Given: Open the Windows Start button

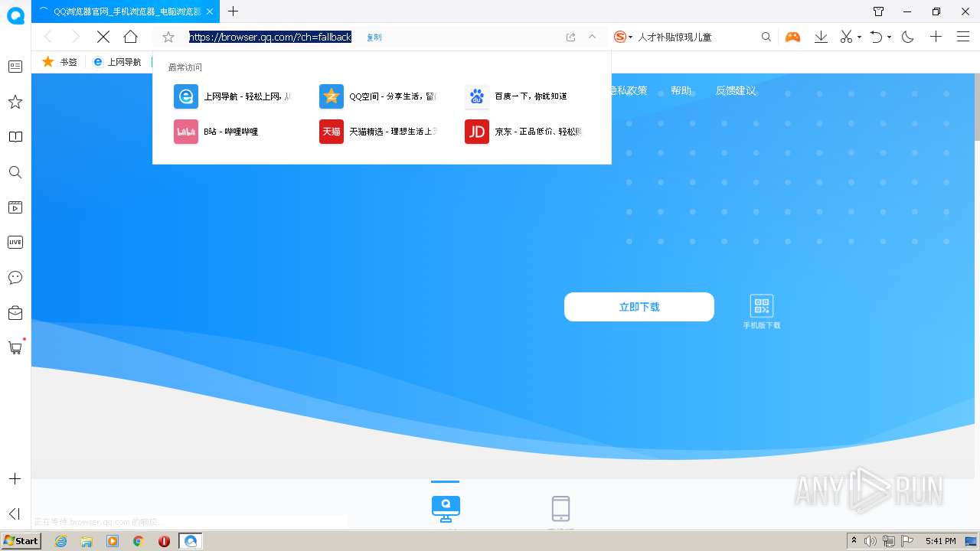Looking at the screenshot, I should (x=21, y=541).
